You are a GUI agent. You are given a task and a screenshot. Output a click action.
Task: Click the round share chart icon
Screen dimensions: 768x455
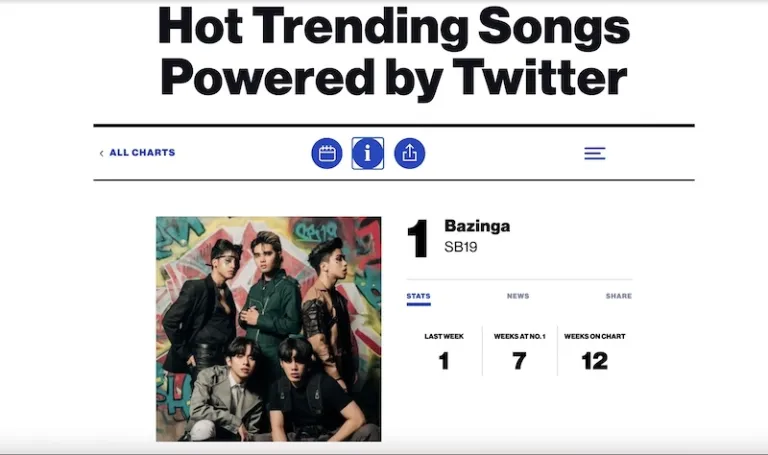(x=409, y=153)
